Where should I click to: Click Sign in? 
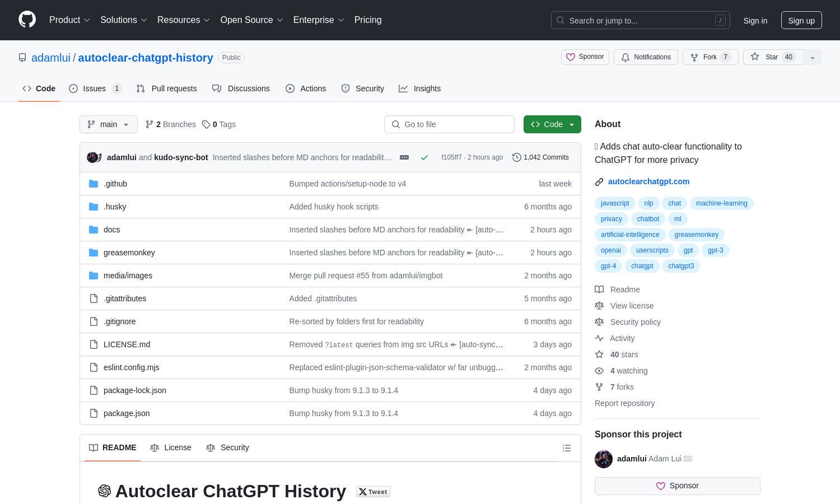pos(755,21)
